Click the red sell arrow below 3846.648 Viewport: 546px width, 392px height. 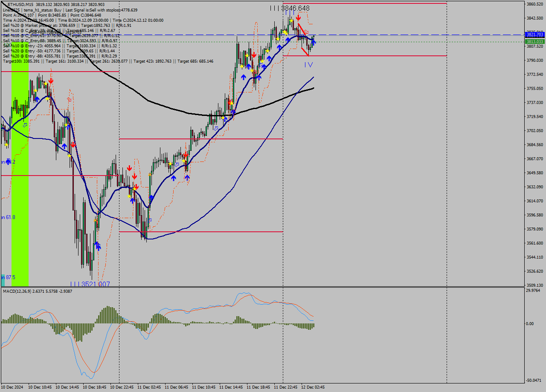298,18
